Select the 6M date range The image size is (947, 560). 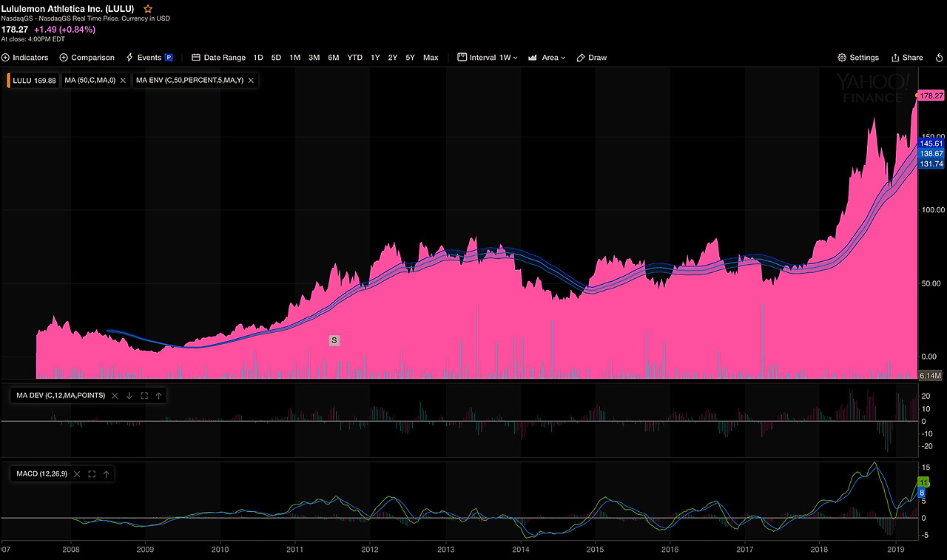(334, 58)
